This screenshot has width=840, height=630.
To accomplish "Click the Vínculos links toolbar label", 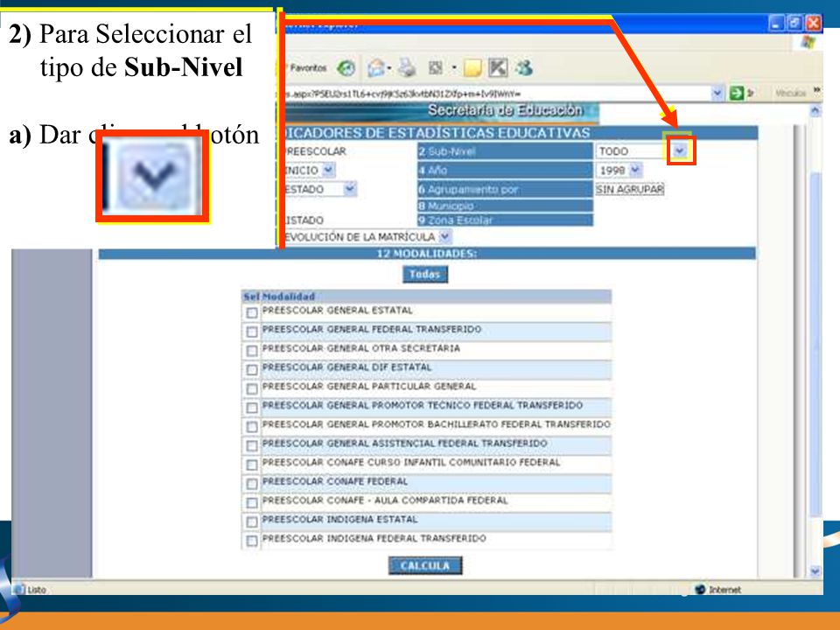I will tap(791, 94).
